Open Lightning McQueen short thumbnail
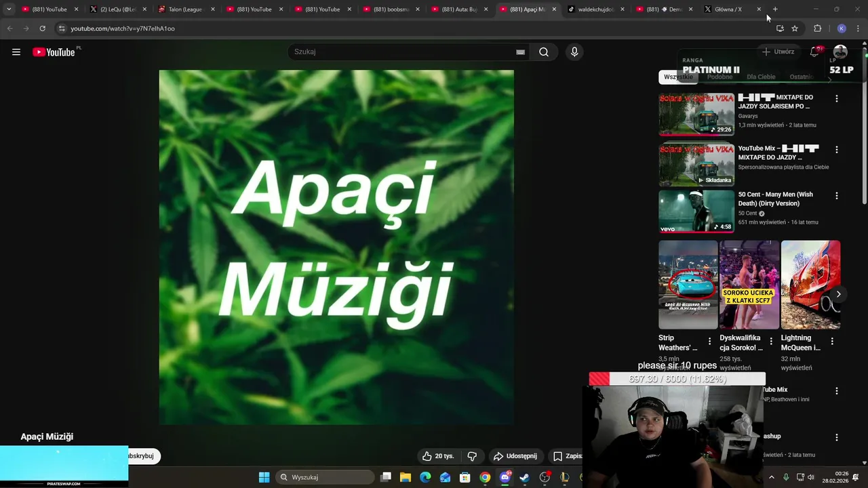 (810, 285)
